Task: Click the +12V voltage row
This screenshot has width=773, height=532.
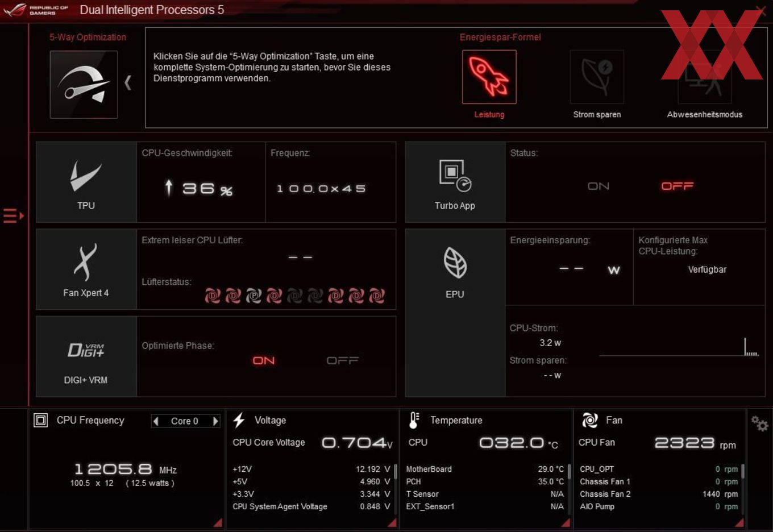Action: click(x=311, y=469)
